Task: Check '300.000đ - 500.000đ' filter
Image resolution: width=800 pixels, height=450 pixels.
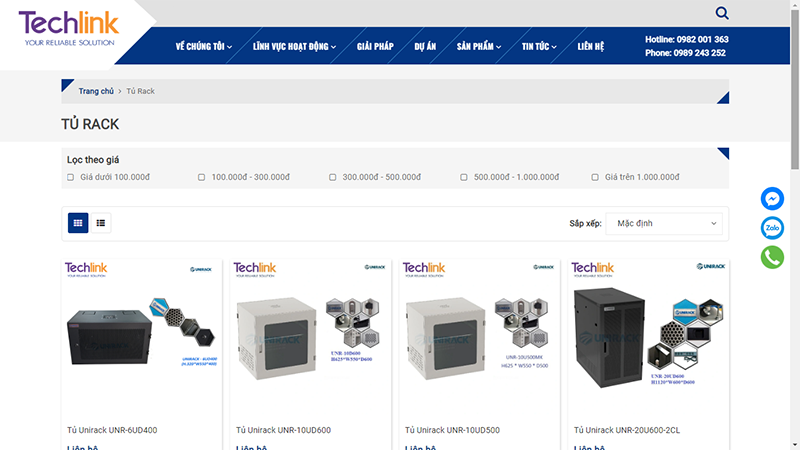Action: (333, 177)
